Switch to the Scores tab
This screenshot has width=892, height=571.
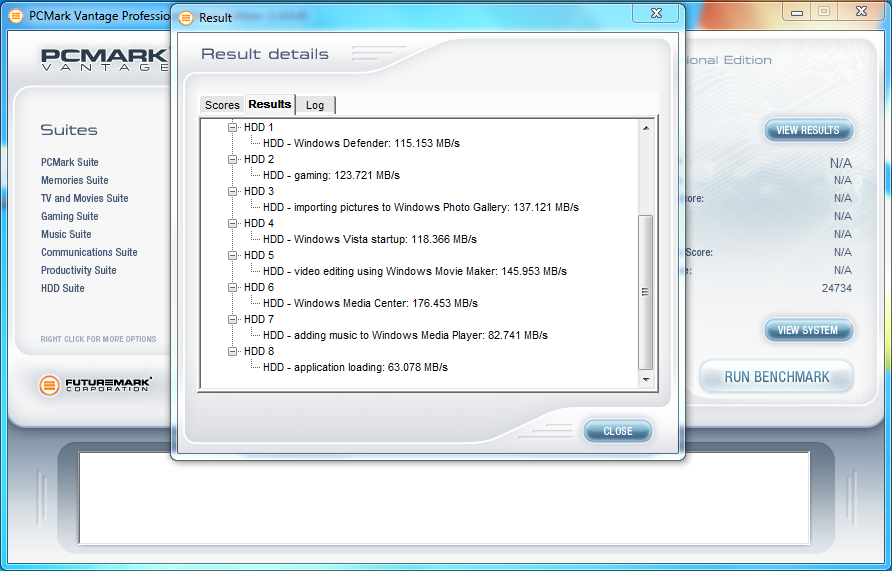click(x=222, y=105)
